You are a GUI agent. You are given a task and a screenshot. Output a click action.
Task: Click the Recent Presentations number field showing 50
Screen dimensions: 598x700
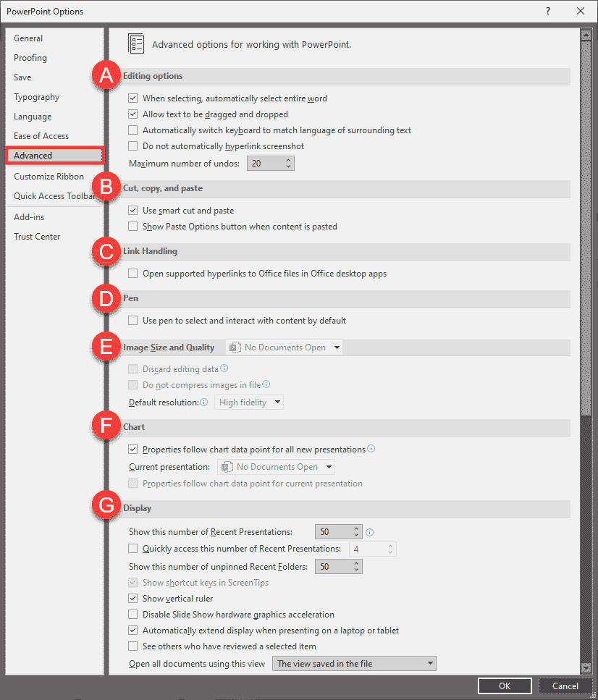(x=334, y=532)
